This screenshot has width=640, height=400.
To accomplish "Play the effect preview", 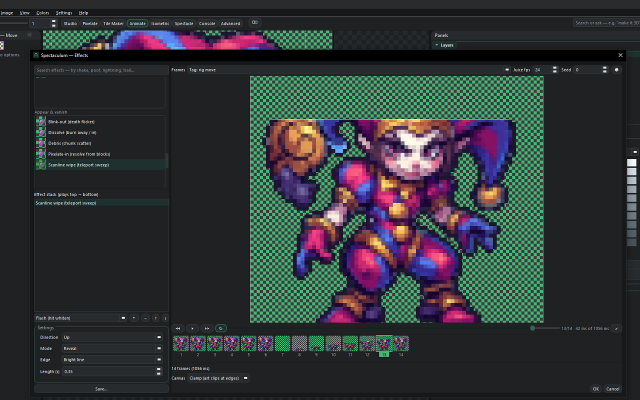I will (x=192, y=328).
